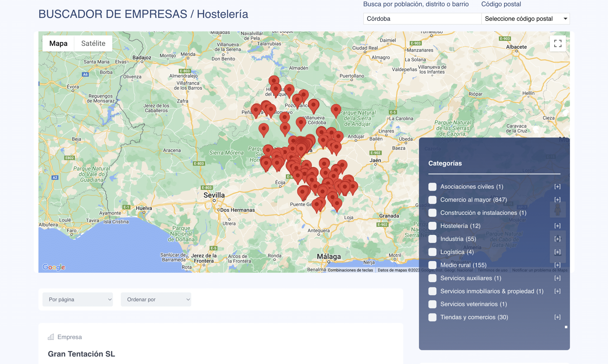
Task: Expand Industria subcategories
Action: [x=557, y=239]
